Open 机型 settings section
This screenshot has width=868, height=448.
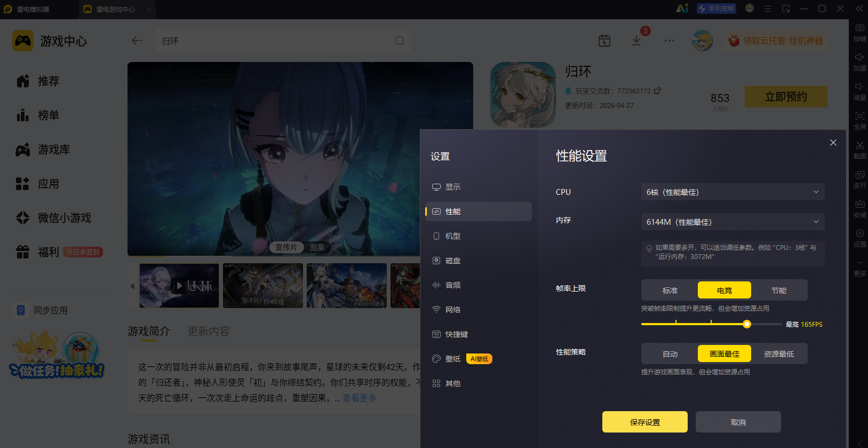point(479,236)
